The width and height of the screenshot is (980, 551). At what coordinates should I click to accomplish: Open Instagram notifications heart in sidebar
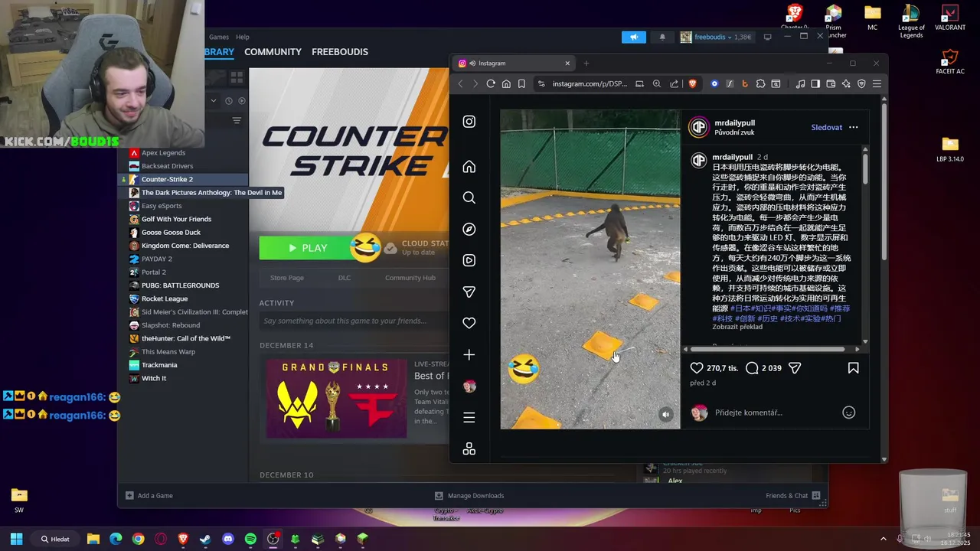pos(469,323)
